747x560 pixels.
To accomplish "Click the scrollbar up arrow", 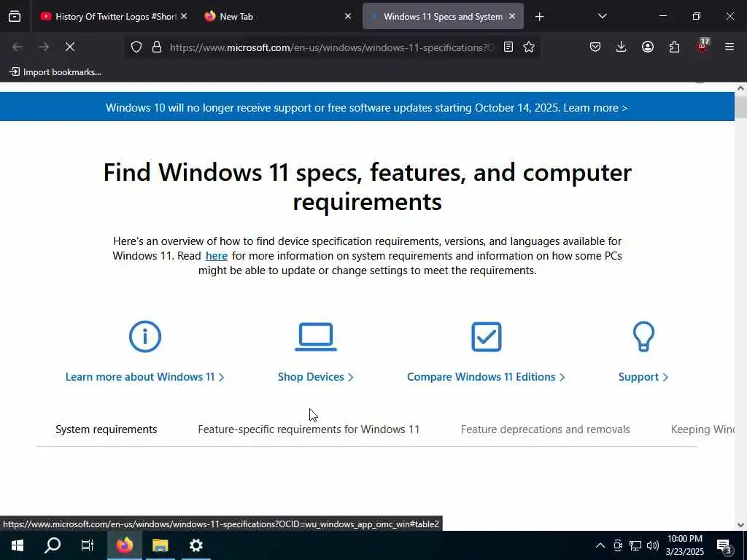I will pyautogui.click(x=740, y=88).
